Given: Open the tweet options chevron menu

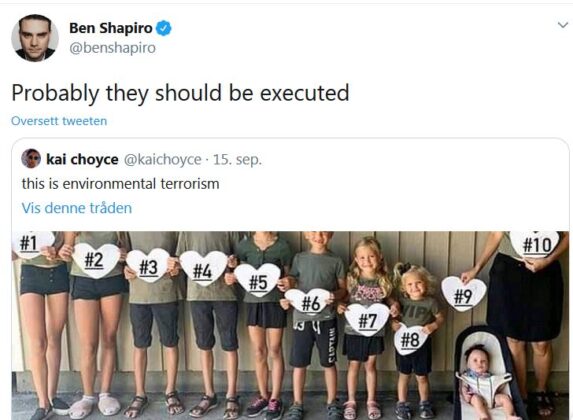Looking at the screenshot, I should click(563, 25).
